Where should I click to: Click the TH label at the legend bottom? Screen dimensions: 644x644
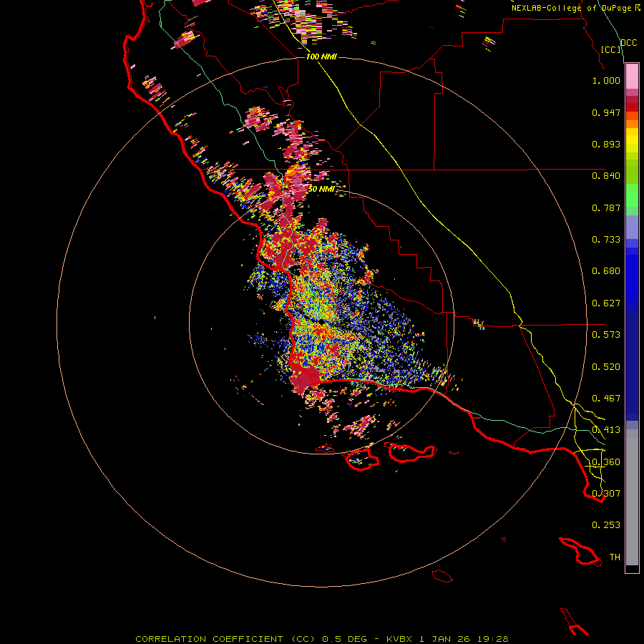tap(615, 557)
